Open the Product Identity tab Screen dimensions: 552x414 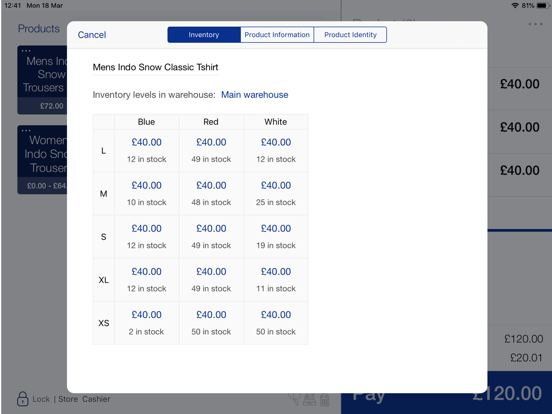click(350, 34)
